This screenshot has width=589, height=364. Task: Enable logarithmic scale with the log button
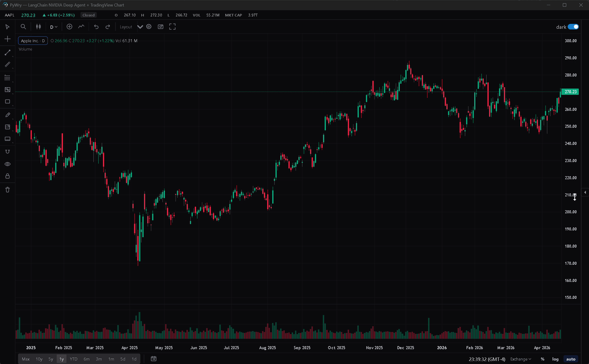pyautogui.click(x=555, y=359)
